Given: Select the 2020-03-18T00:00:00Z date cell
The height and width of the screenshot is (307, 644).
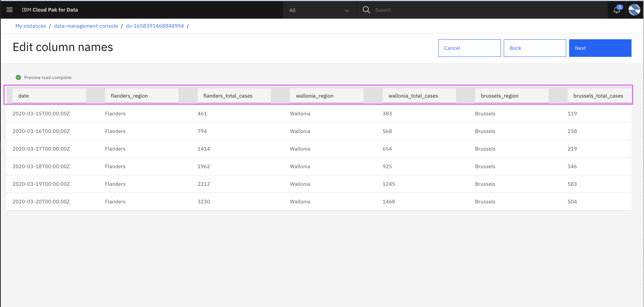Looking at the screenshot, I should click(41, 166).
